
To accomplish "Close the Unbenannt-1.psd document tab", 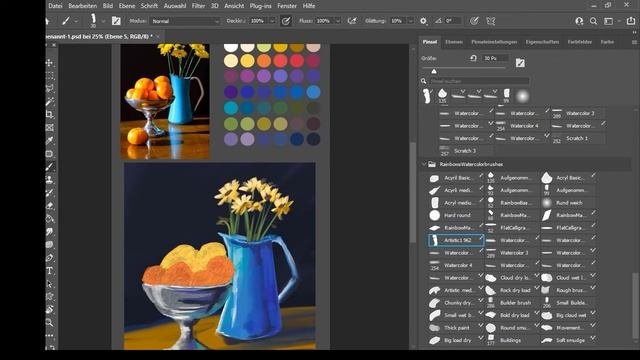I will [x=158, y=37].
